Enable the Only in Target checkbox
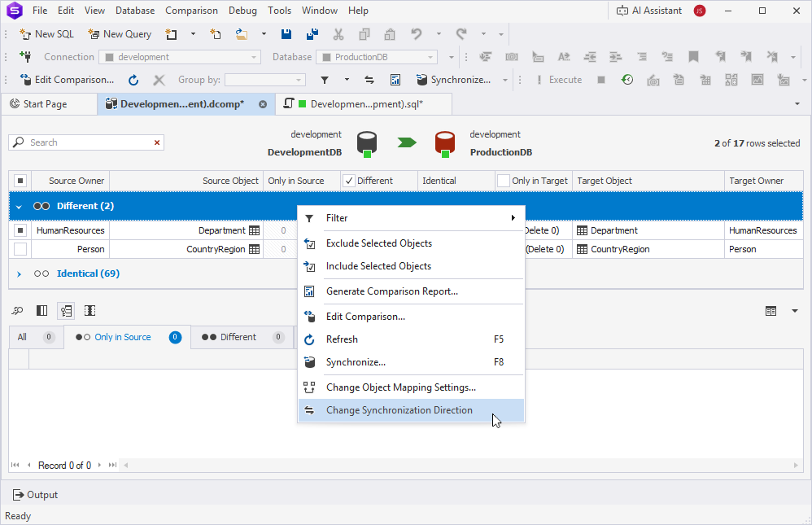812x525 pixels. [x=504, y=181]
